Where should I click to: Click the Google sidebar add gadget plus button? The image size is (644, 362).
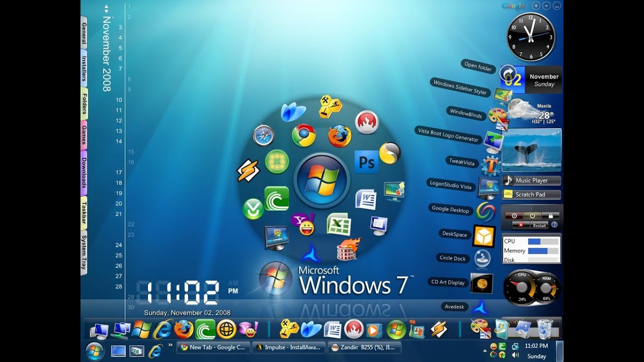coord(536,6)
